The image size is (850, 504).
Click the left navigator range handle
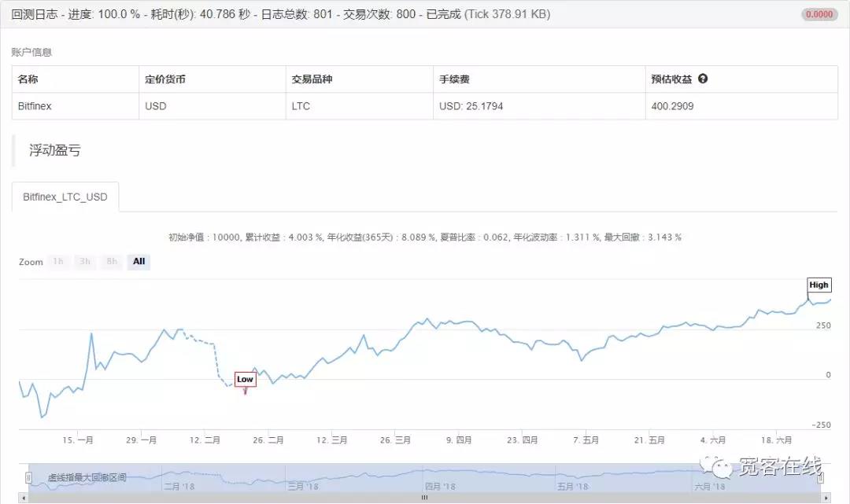click(x=29, y=477)
